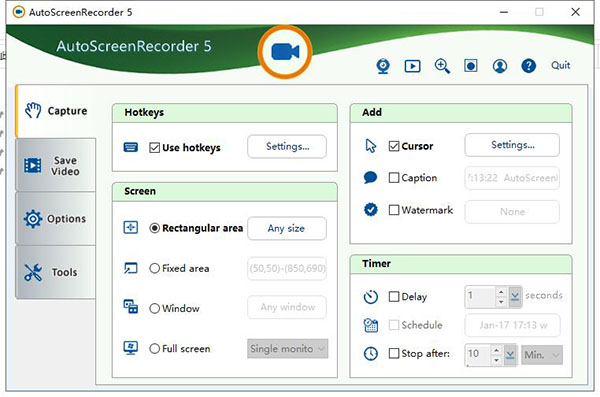Increase the Stop after value with up arrow

click(x=496, y=350)
